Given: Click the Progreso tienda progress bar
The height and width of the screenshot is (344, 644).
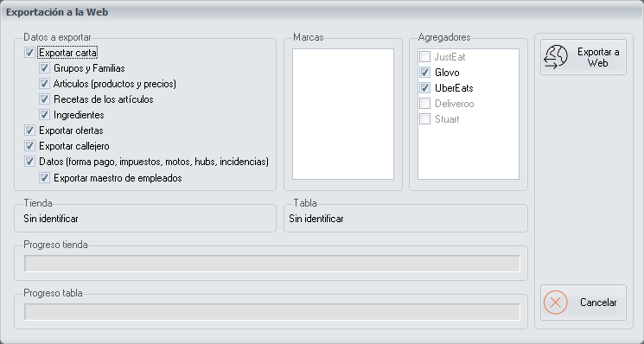Looking at the screenshot, I should 272,264.
